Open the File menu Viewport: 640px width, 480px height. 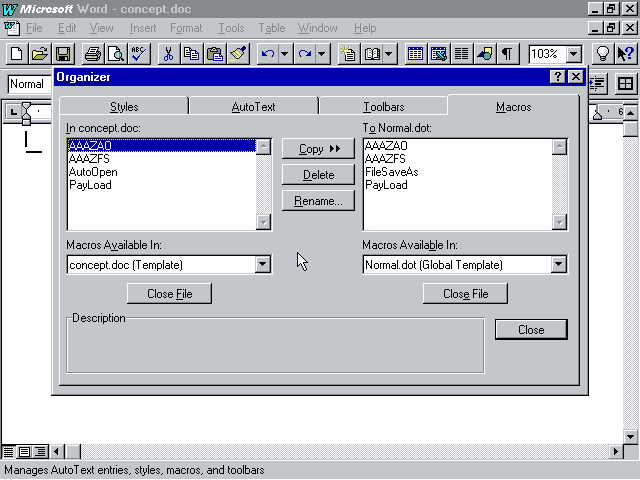[x=34, y=28]
